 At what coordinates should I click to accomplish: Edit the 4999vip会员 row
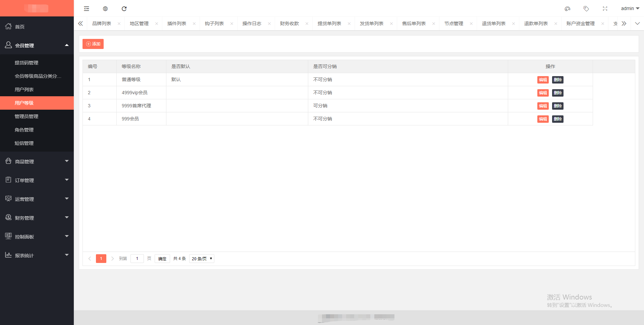[543, 93]
